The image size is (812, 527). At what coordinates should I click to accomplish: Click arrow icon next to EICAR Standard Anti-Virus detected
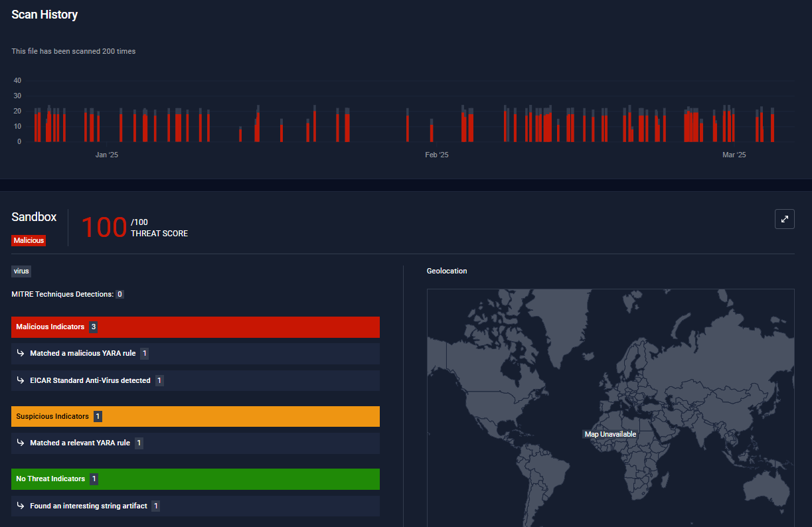click(x=21, y=381)
